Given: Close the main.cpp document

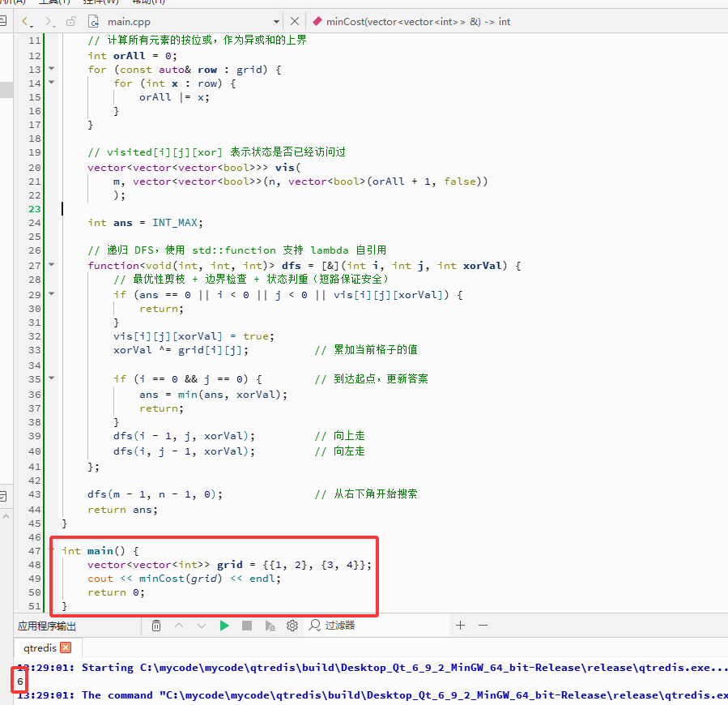Looking at the screenshot, I should (294, 21).
